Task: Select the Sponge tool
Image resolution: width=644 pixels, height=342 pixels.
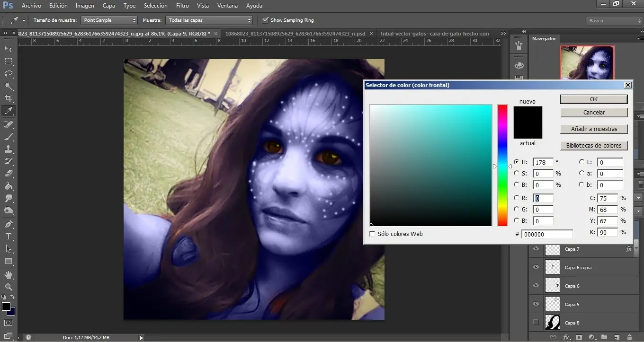Action: pos(9,210)
